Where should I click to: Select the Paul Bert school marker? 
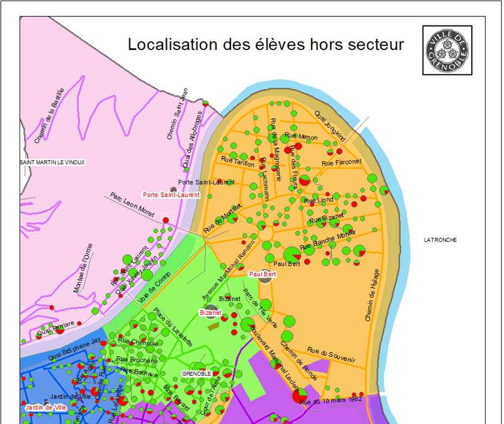[x=265, y=280]
